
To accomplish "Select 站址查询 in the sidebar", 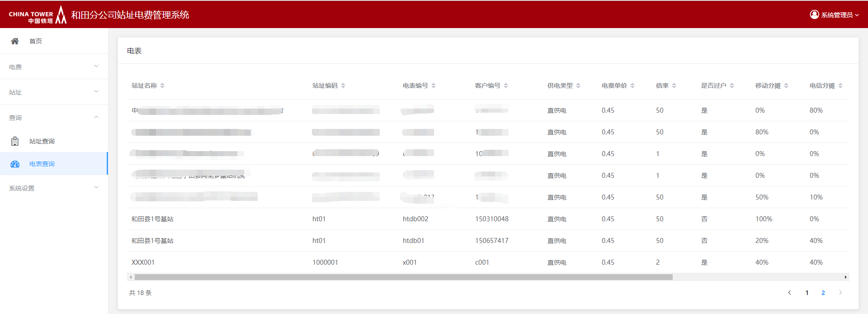I will [x=42, y=141].
